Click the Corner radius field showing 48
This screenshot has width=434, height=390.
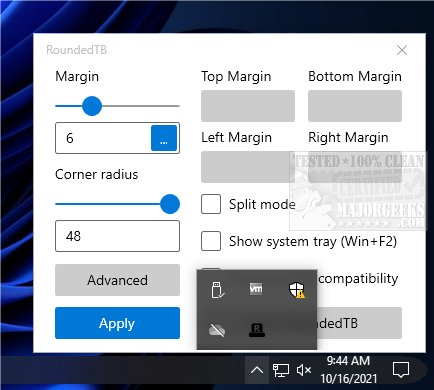click(117, 236)
